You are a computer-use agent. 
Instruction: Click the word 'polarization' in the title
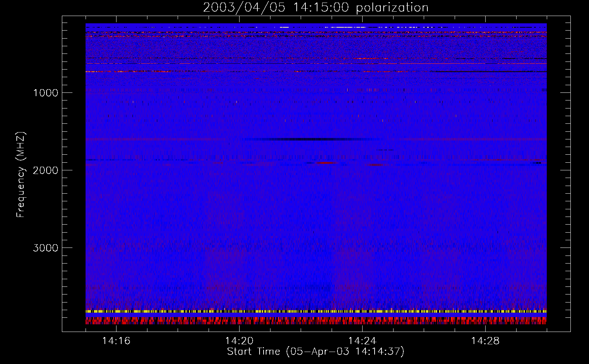click(x=392, y=8)
